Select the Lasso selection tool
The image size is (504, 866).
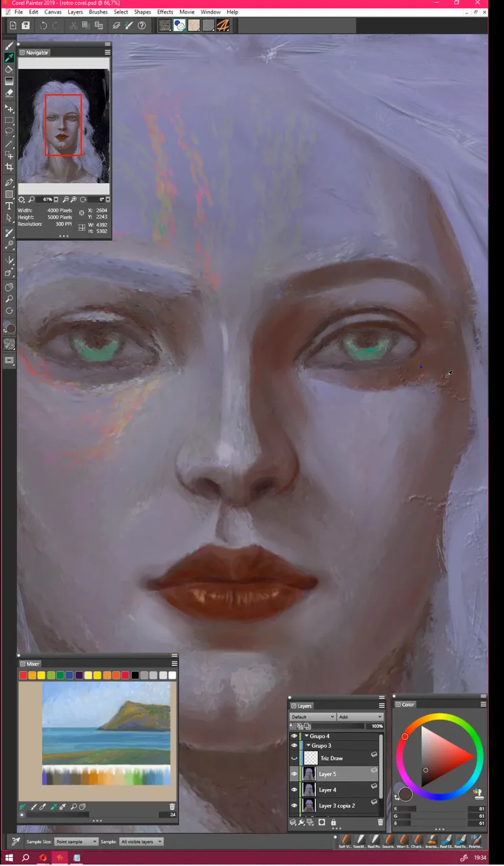(9, 132)
